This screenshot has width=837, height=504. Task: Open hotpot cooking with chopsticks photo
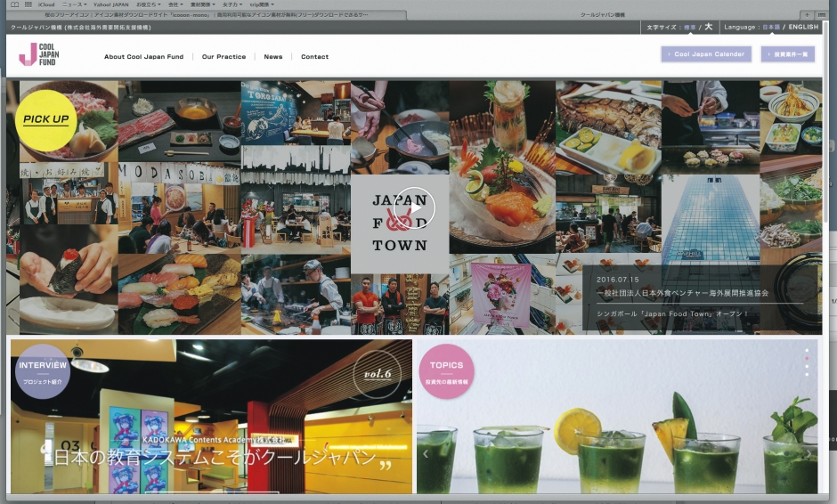(400, 127)
